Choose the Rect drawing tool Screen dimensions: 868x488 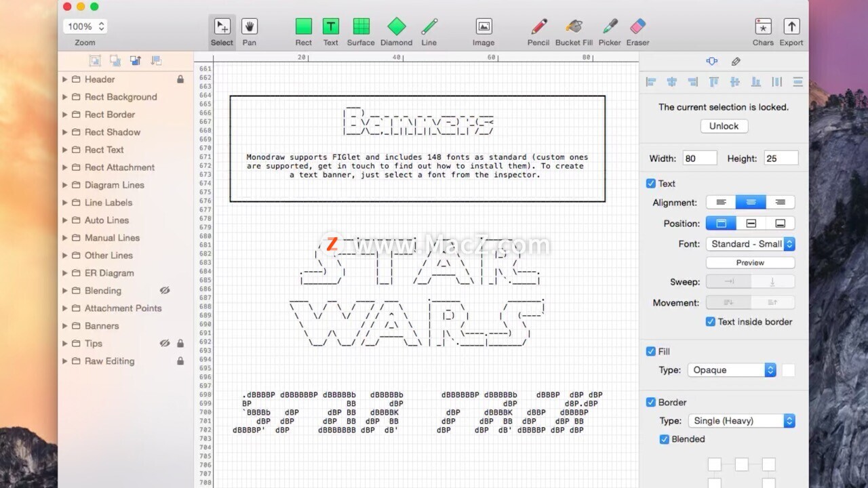(x=303, y=32)
